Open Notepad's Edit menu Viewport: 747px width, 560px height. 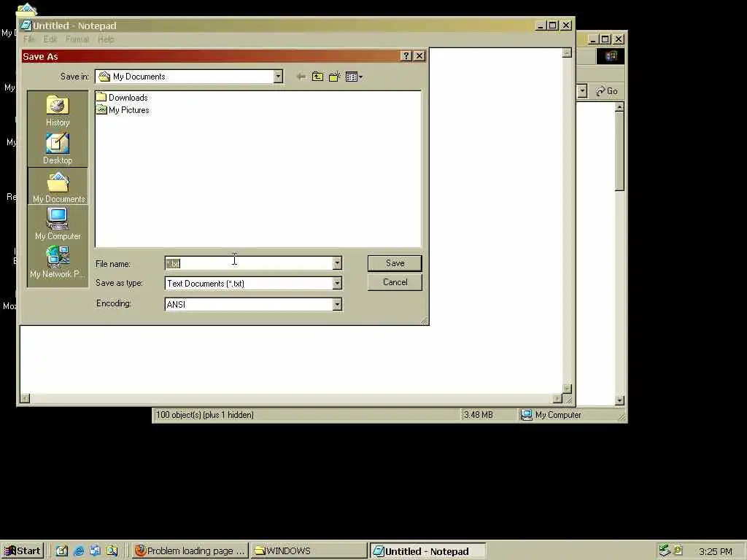50,39
